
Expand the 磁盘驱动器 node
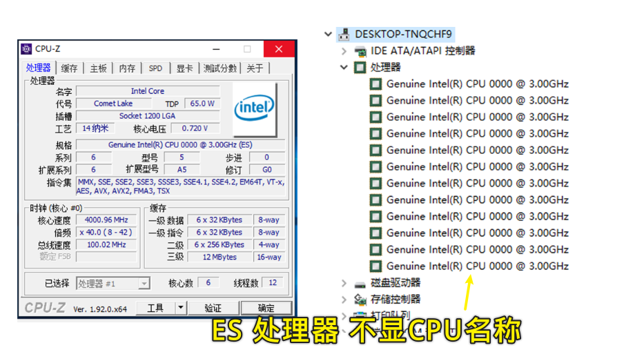click(344, 284)
